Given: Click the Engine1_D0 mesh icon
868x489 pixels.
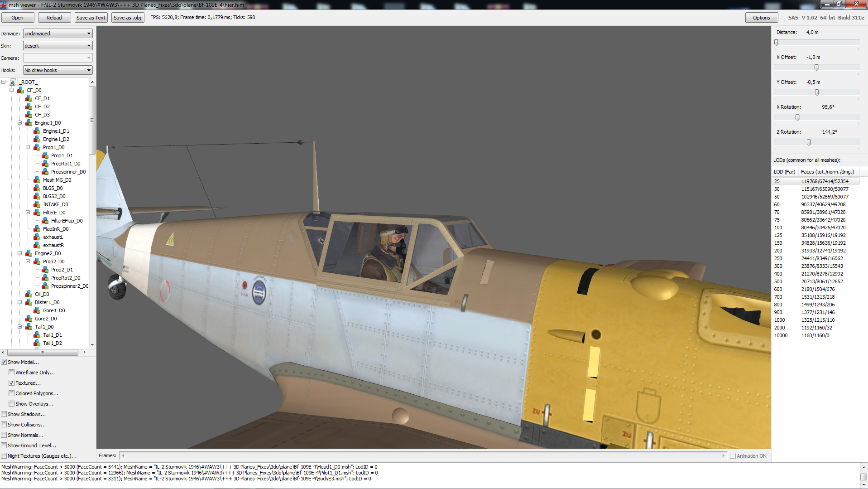Looking at the screenshot, I should coord(29,123).
